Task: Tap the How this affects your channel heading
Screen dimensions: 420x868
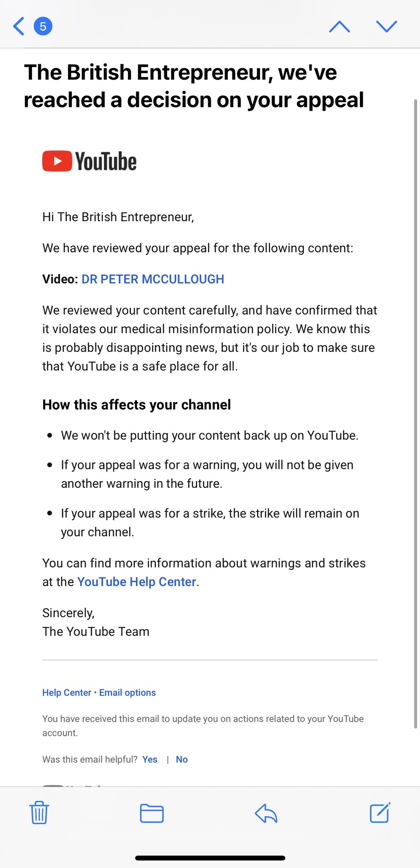Action: click(x=136, y=405)
